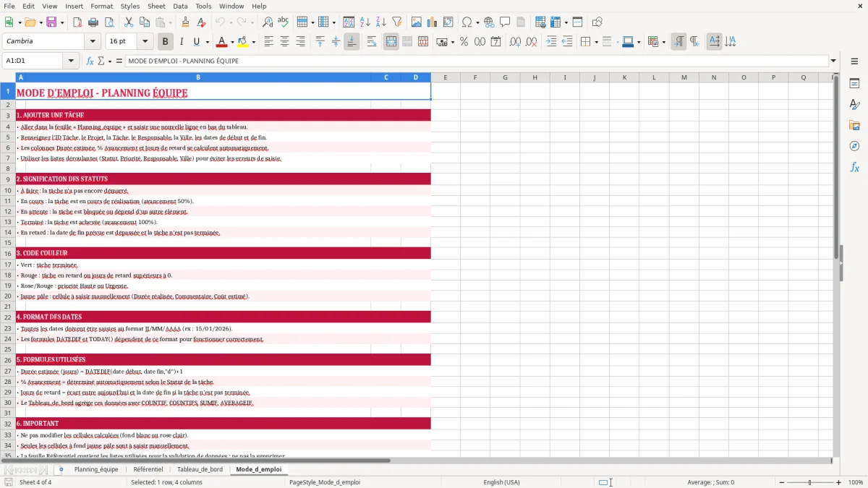Add a decimal place
868x488 pixels.
pos(515,42)
